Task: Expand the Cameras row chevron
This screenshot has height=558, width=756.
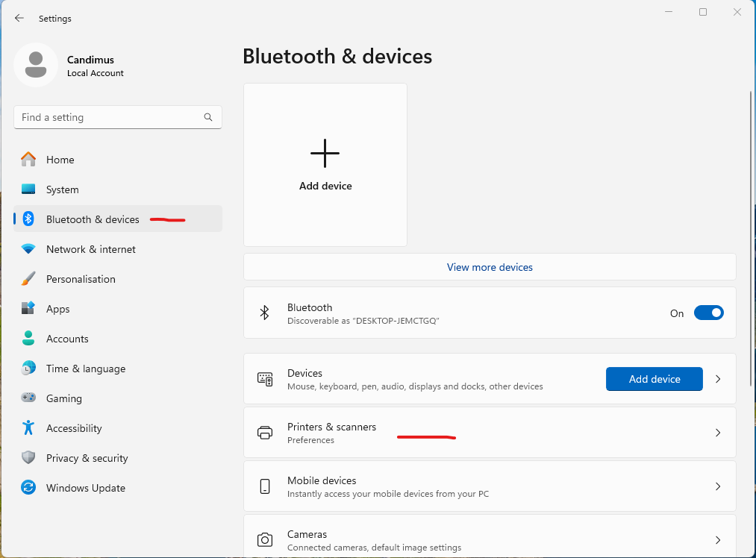Action: (718, 539)
